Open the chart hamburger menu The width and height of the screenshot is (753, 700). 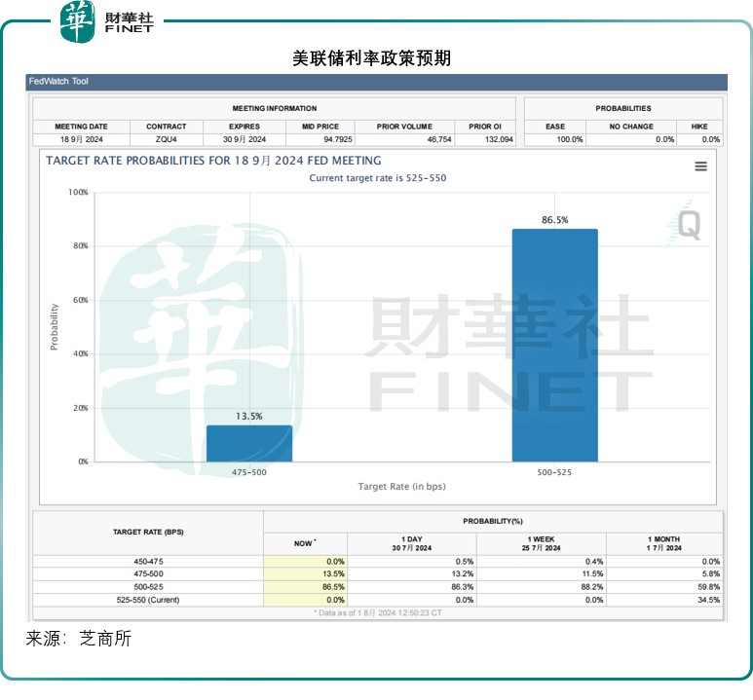click(x=700, y=166)
